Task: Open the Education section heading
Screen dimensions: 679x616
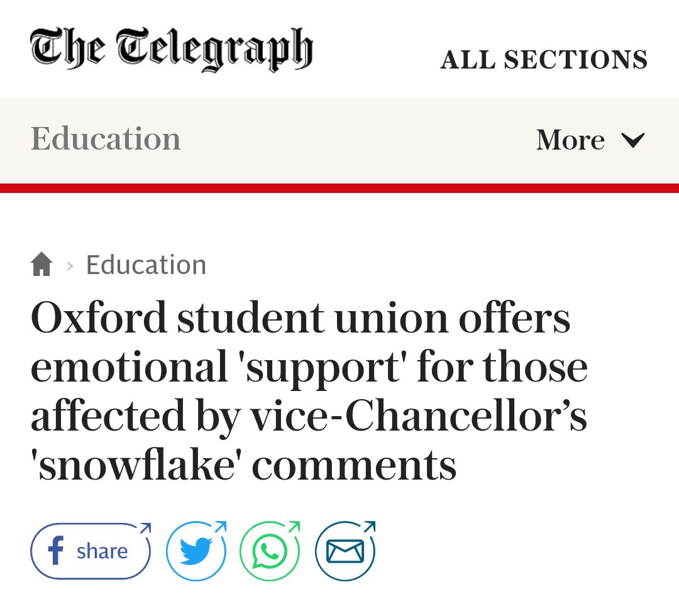Action: [x=106, y=138]
